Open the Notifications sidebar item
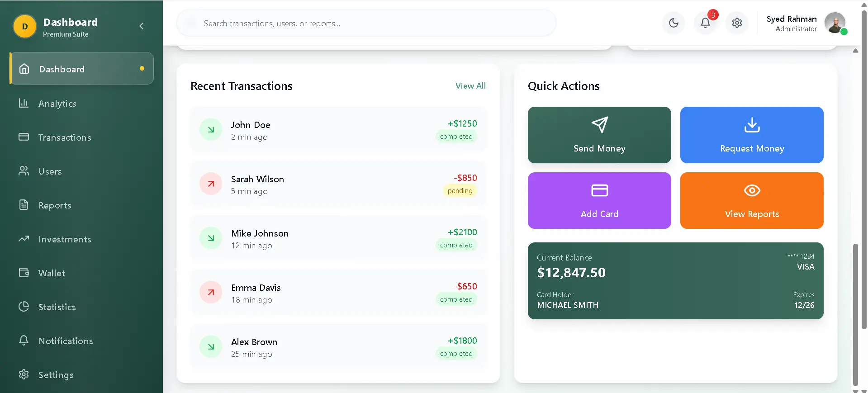 [x=66, y=341]
